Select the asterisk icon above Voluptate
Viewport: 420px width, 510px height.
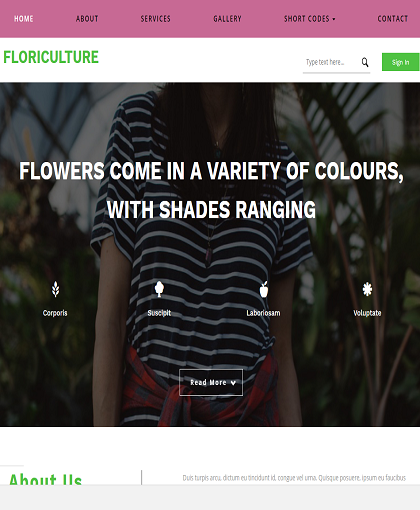point(367,289)
